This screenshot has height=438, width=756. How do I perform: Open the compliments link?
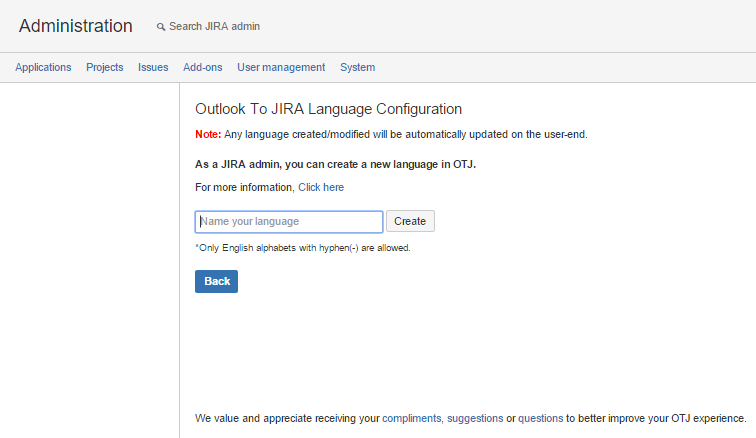(x=411, y=418)
